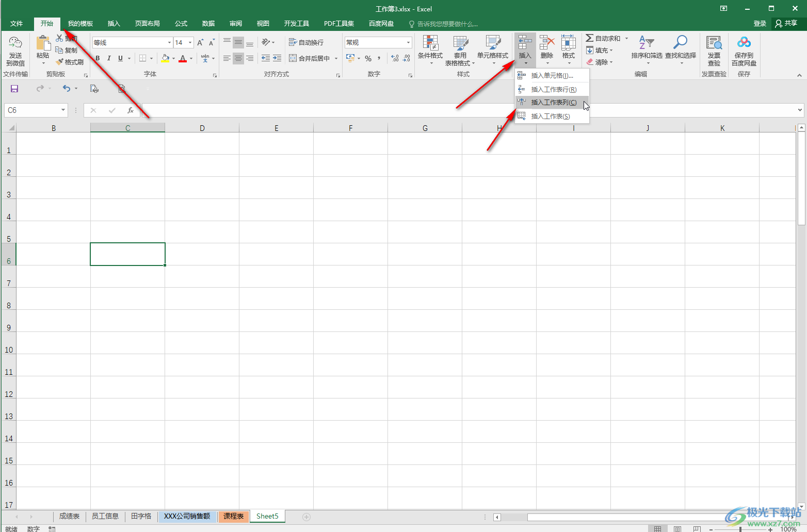Viewport: 807px width, 532px height.
Task: Open 条件格式 conditional formatting
Action: coord(430,51)
